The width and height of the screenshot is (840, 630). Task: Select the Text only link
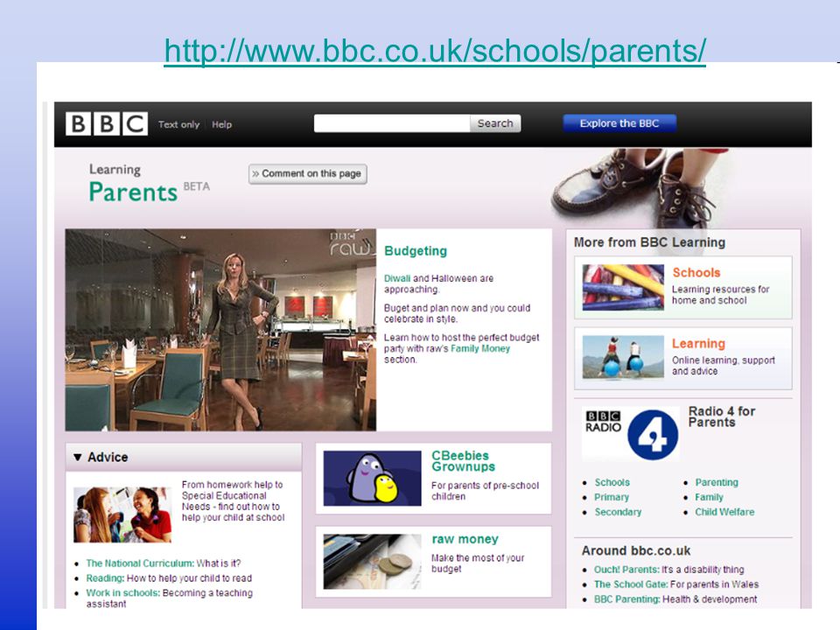tap(178, 124)
